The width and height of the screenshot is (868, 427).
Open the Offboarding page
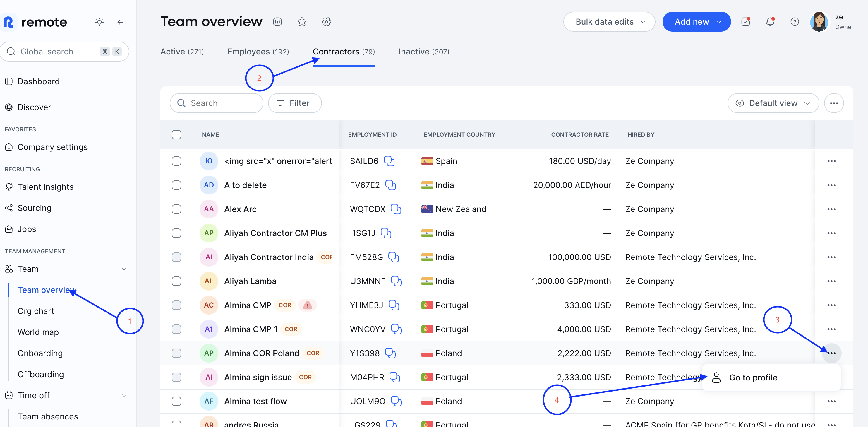tap(41, 374)
